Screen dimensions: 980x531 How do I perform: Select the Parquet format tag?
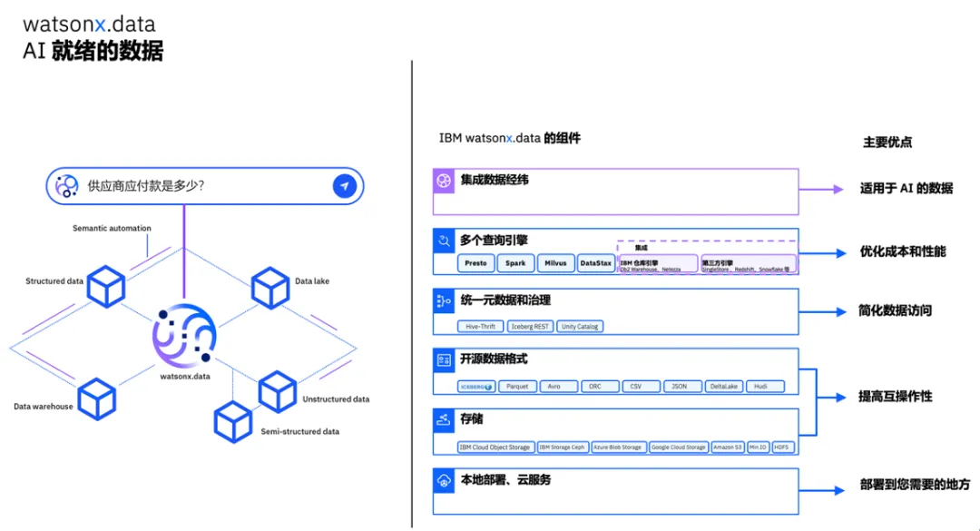tap(517, 387)
